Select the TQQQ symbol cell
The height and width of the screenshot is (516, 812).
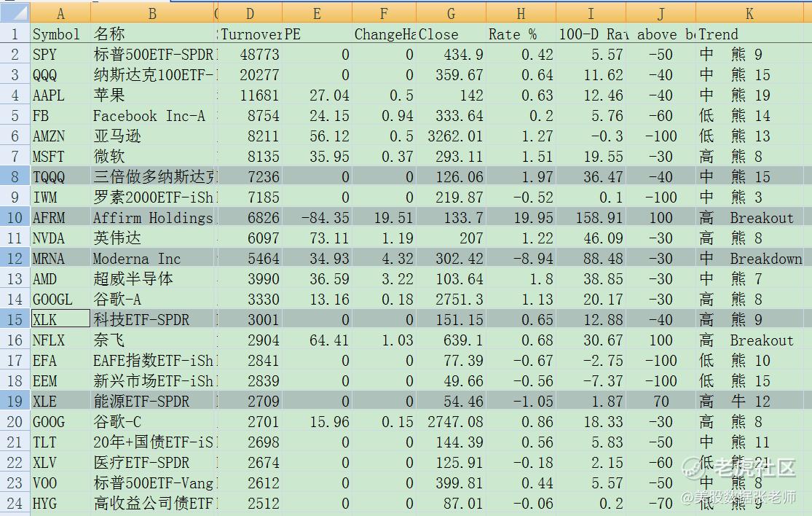[x=60, y=177]
